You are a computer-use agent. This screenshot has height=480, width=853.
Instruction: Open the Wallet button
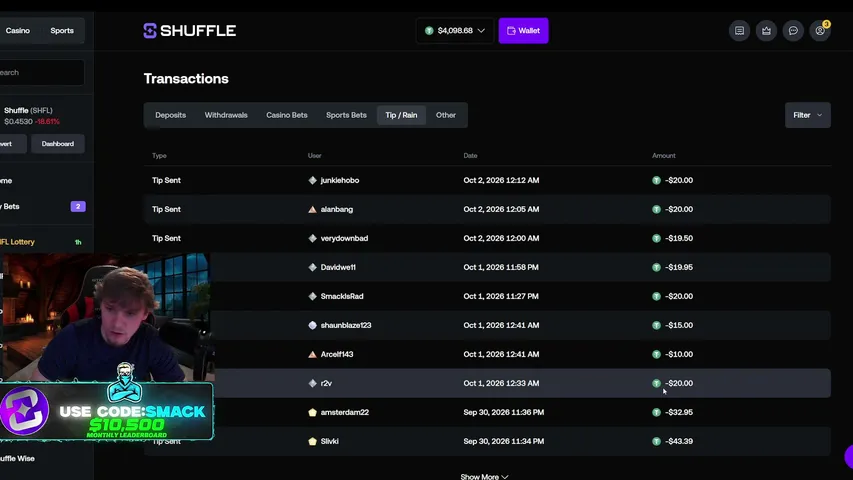[523, 30]
